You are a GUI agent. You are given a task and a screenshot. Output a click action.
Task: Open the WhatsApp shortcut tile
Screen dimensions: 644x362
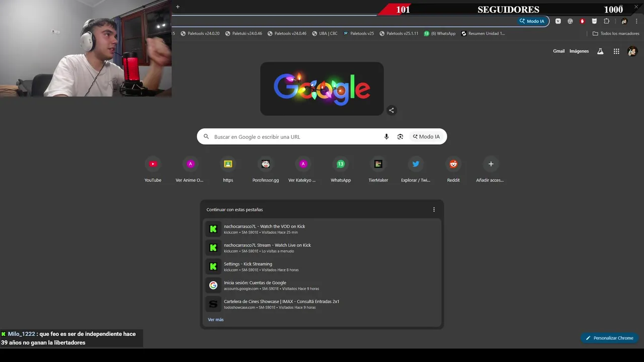click(x=341, y=170)
